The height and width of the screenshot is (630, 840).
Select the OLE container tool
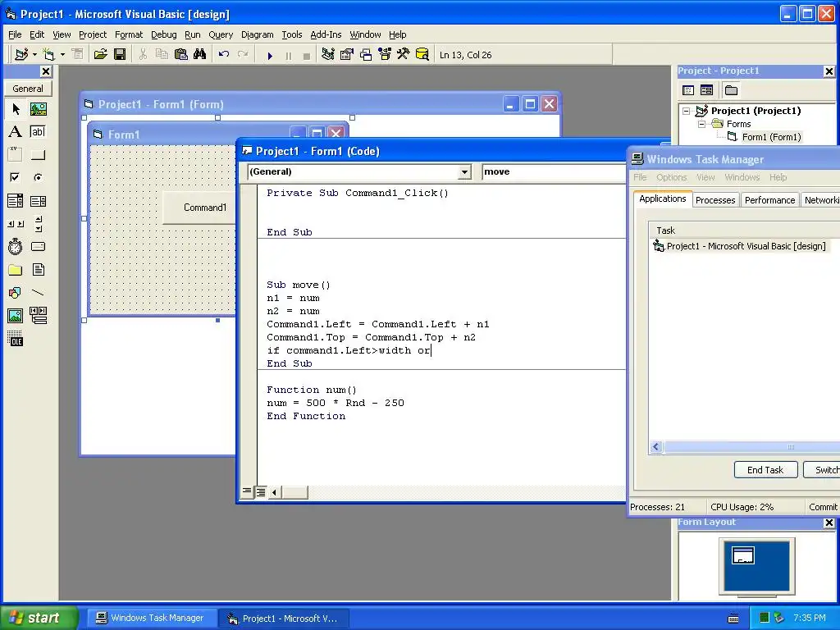[x=16, y=339]
